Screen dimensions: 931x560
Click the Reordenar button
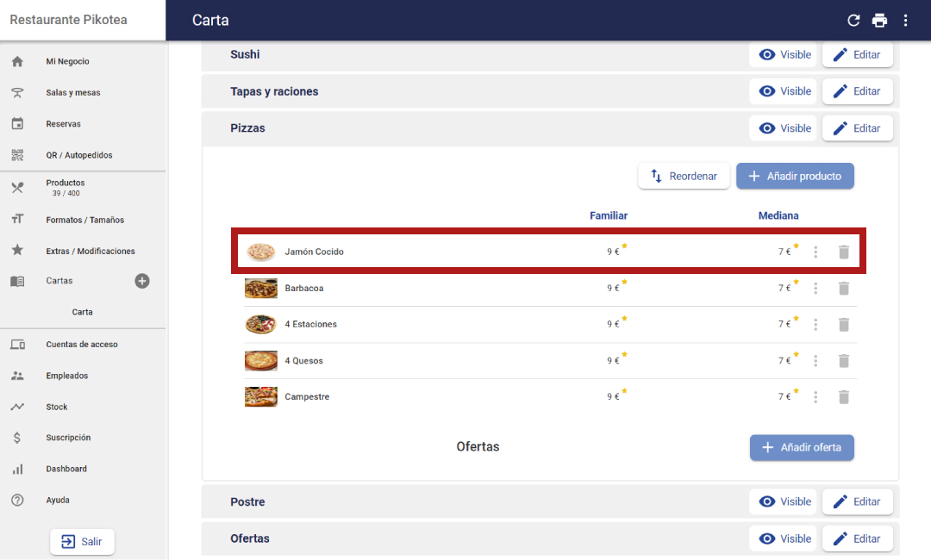point(684,177)
